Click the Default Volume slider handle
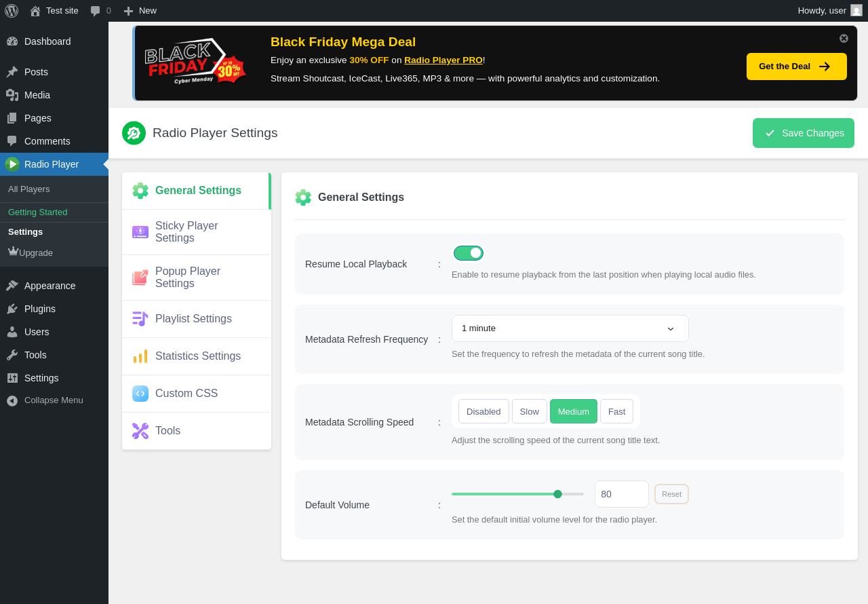The width and height of the screenshot is (868, 604). point(558,494)
